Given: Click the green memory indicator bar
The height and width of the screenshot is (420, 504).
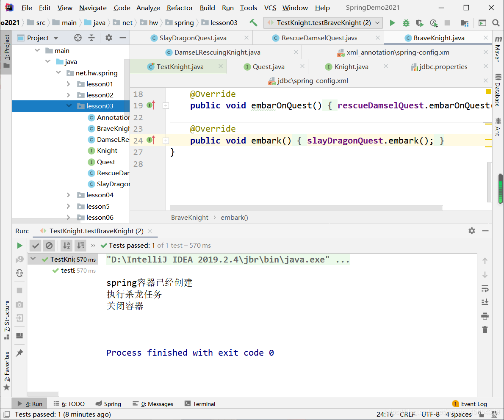Looking at the screenshot, I should (x=501, y=189).
